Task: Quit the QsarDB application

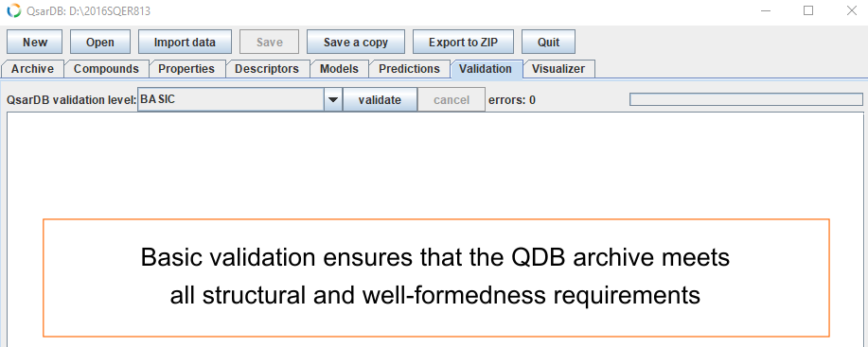Action: point(549,42)
